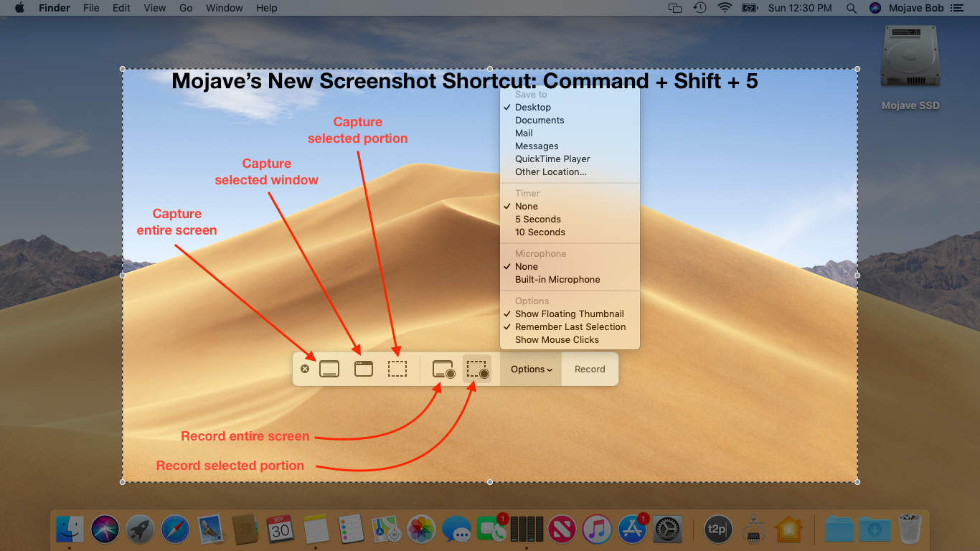Open the Help menu
This screenshot has width=980, height=551.
tap(266, 8)
